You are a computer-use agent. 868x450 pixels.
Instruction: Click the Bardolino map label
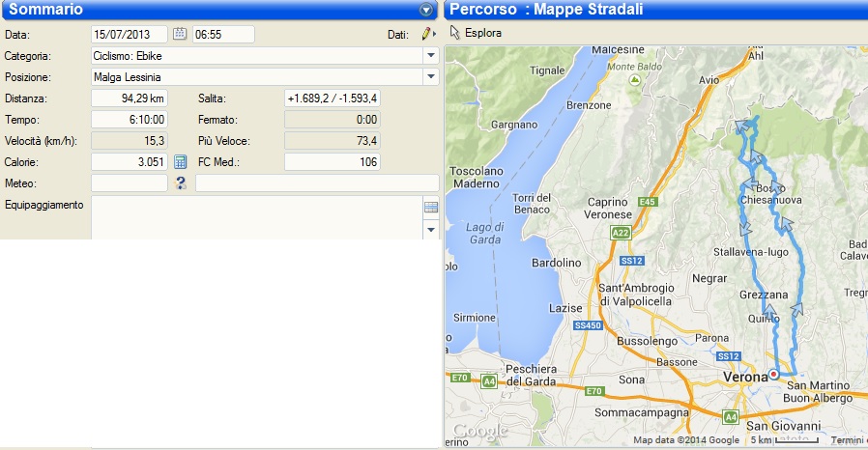click(x=557, y=263)
